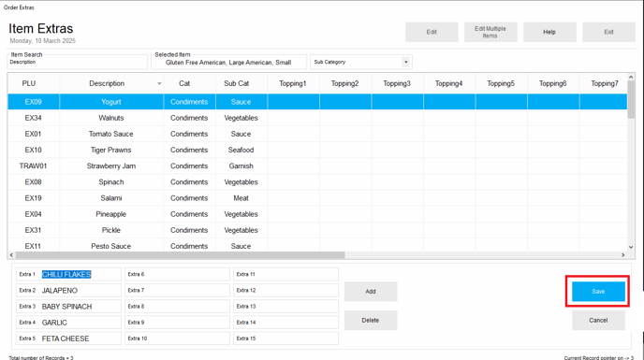
Task: Click PLU cell EX34
Action: (34, 118)
